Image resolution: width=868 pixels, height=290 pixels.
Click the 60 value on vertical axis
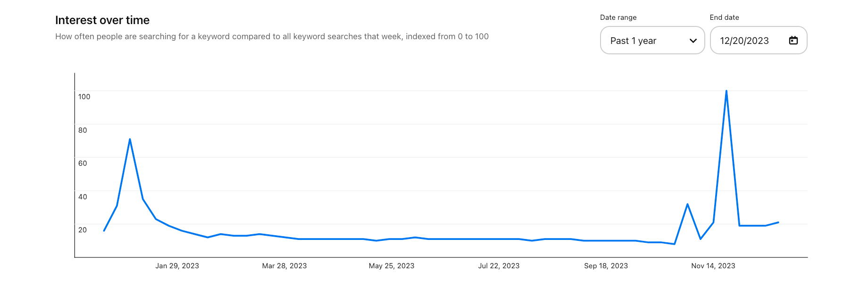pyautogui.click(x=83, y=163)
